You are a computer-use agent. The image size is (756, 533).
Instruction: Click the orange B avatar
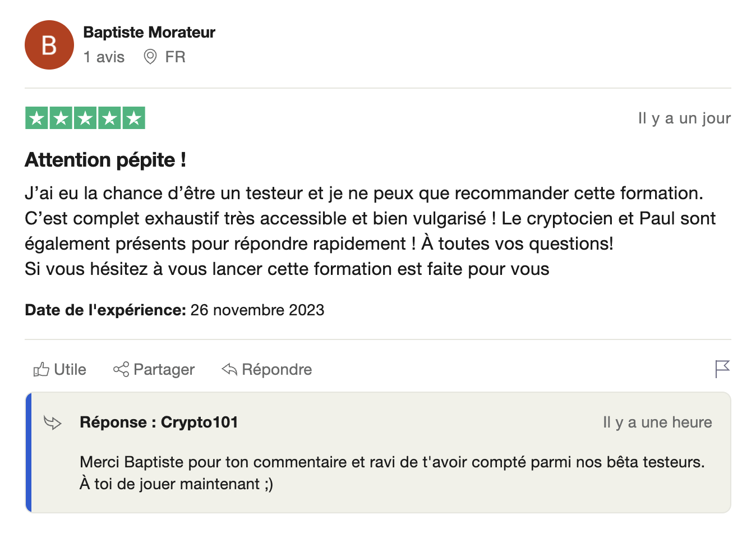coord(49,45)
